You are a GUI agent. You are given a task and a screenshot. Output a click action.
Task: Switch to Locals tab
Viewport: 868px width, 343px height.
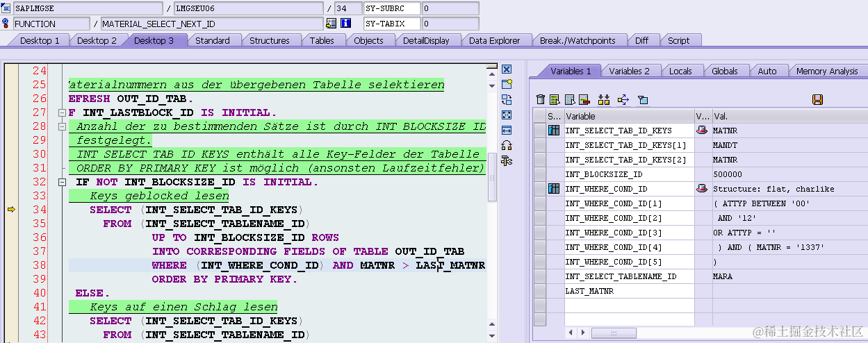[680, 71]
